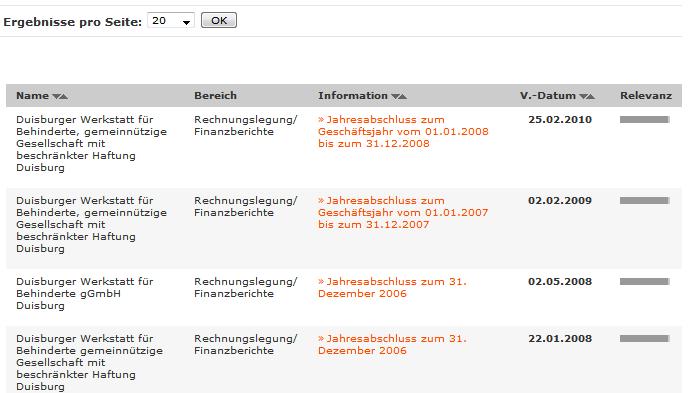This screenshot has height=393, width=696.
Task: Select the date 22.01.2008
Action: (560, 338)
